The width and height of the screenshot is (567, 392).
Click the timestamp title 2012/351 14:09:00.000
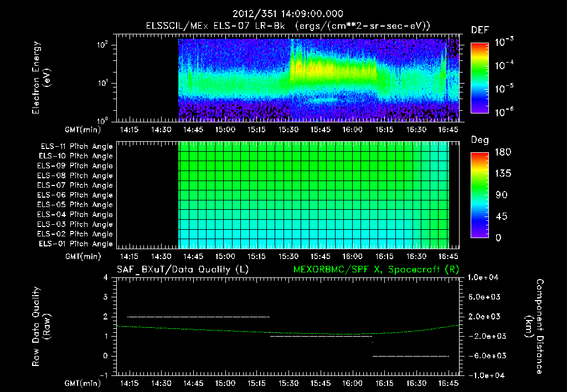click(x=288, y=14)
